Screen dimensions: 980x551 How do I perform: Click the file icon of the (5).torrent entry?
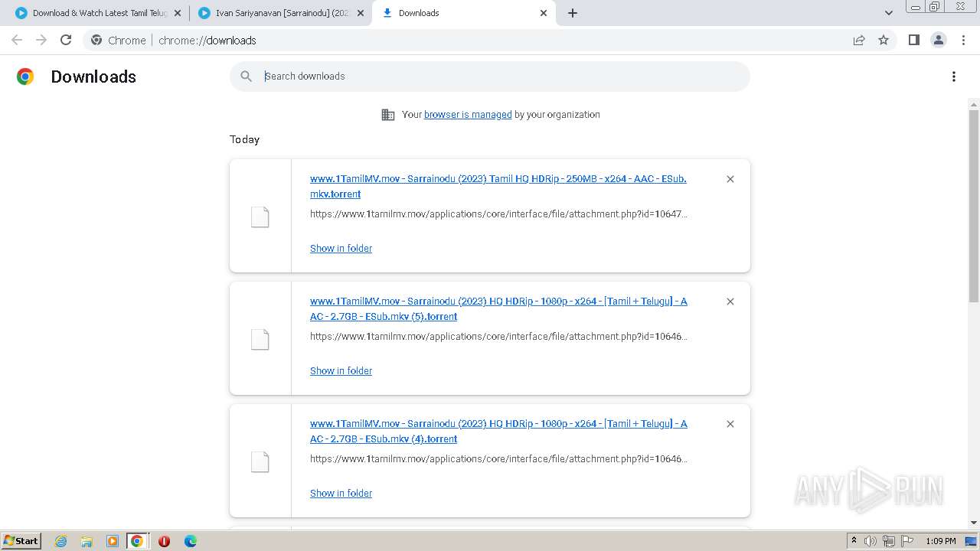(260, 340)
